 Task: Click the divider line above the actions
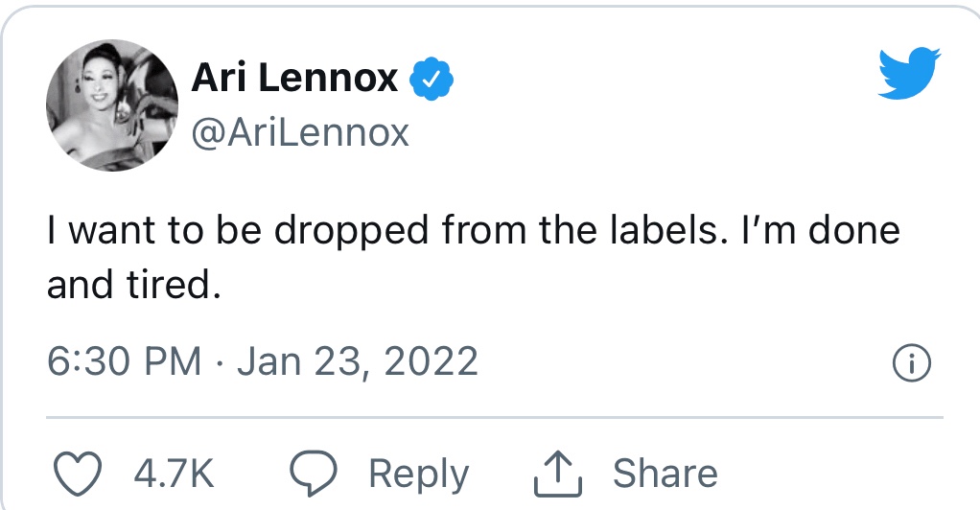coord(495,418)
